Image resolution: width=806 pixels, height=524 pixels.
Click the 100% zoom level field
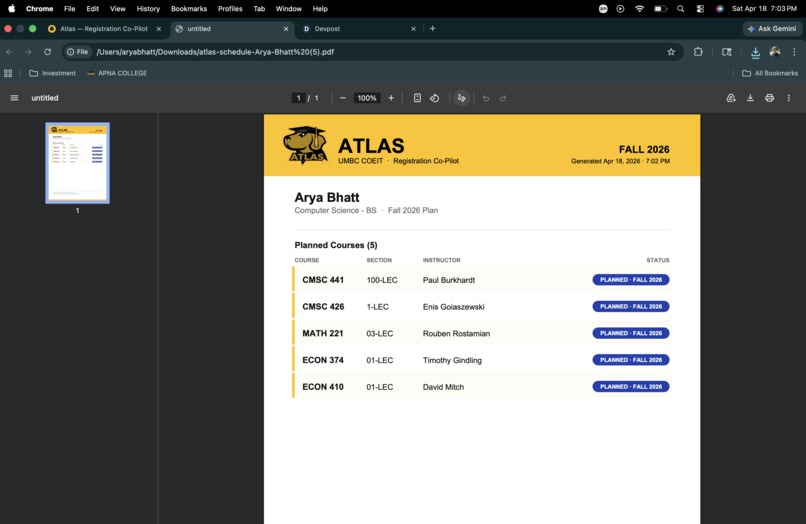[367, 98]
